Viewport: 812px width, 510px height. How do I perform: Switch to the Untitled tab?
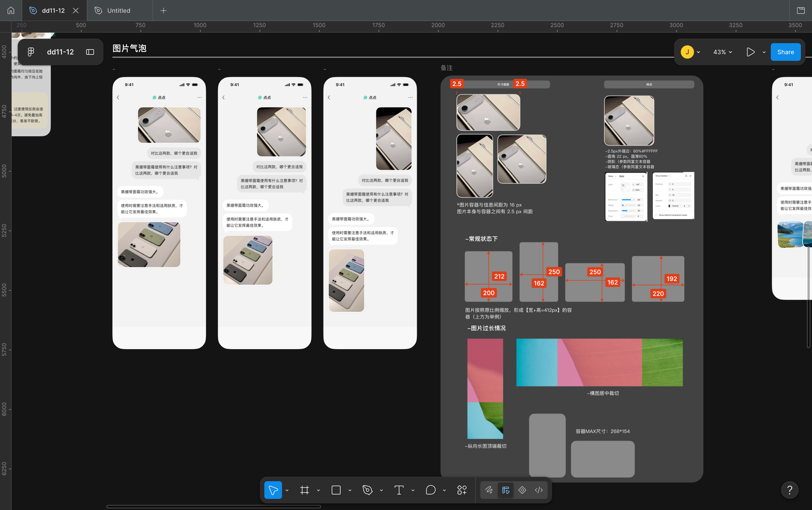tap(120, 11)
